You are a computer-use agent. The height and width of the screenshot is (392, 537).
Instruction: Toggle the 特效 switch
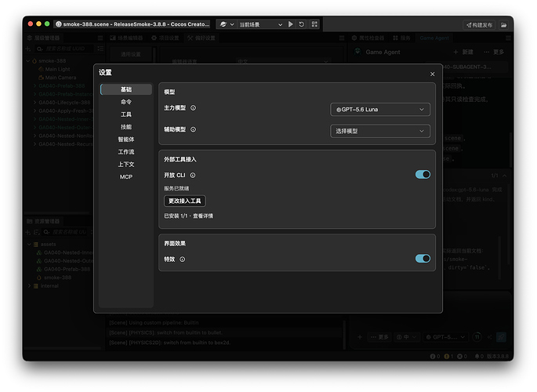(423, 259)
